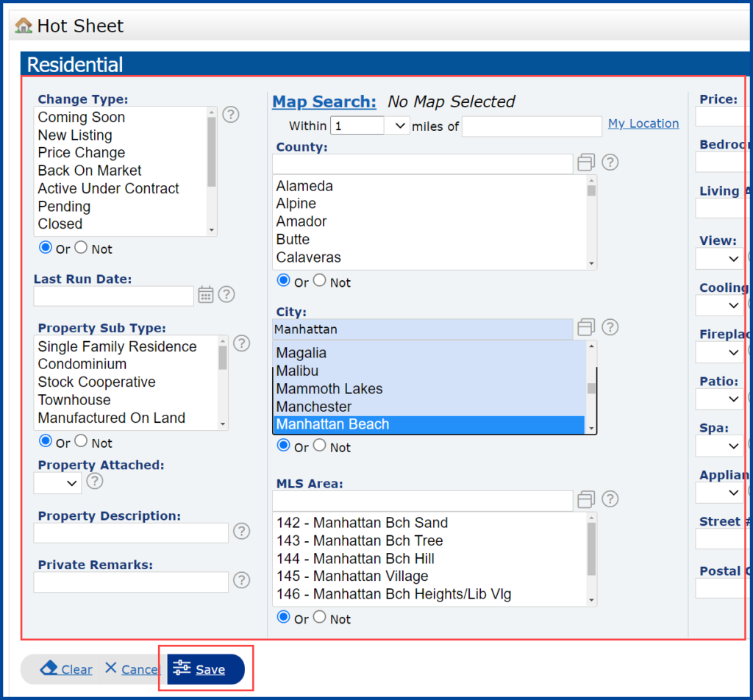
Task: Click the help icon beside County
Action: click(x=610, y=162)
